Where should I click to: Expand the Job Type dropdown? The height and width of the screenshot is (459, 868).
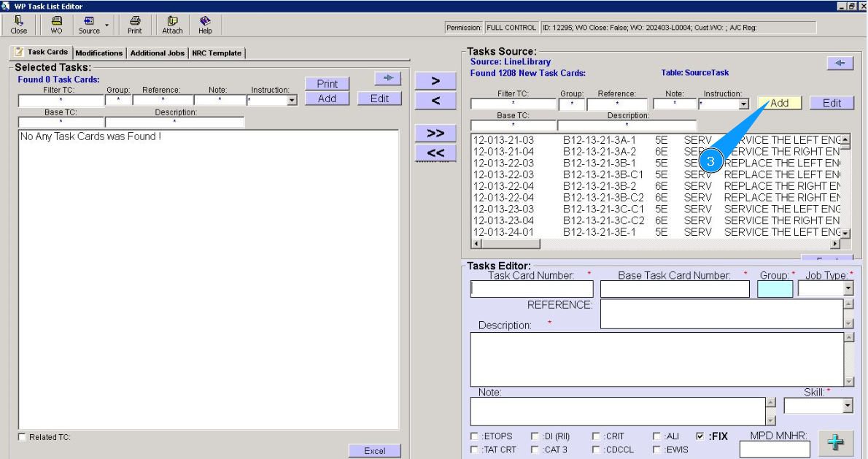click(848, 289)
